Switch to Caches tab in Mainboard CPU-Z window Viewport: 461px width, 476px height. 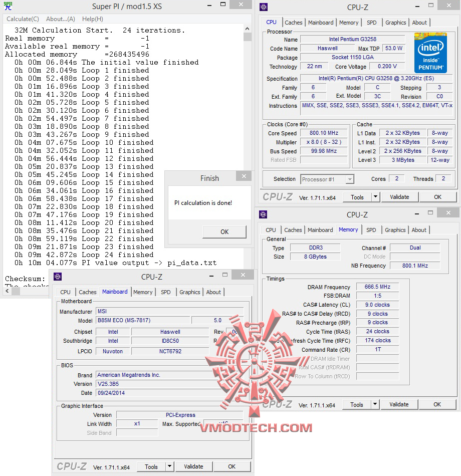coord(88,292)
